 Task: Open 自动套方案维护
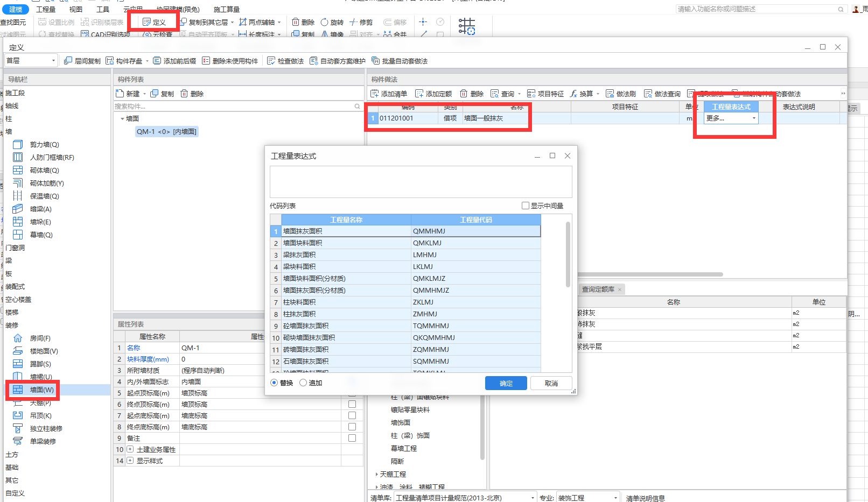tap(338, 61)
